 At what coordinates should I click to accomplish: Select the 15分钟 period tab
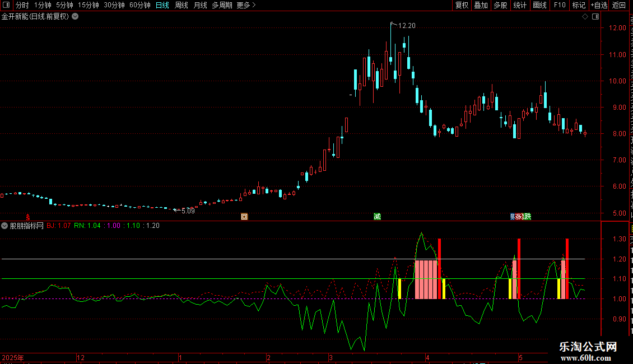pyautogui.click(x=89, y=5)
